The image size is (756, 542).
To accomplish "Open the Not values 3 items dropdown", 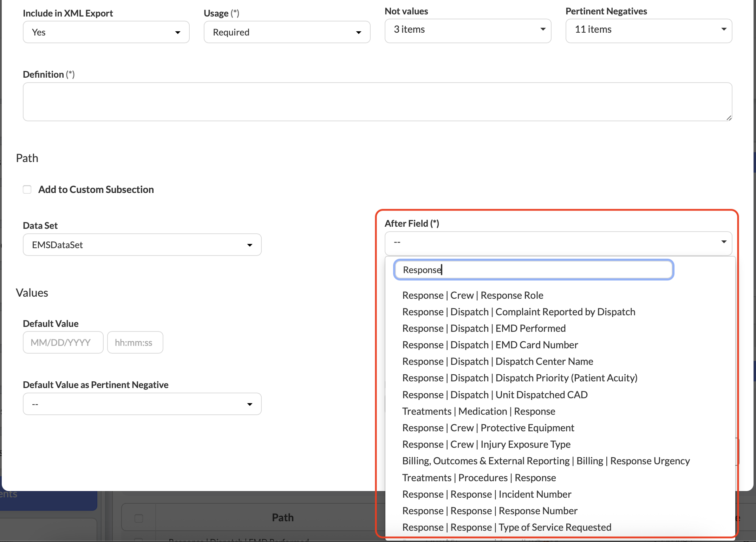I will click(x=468, y=30).
